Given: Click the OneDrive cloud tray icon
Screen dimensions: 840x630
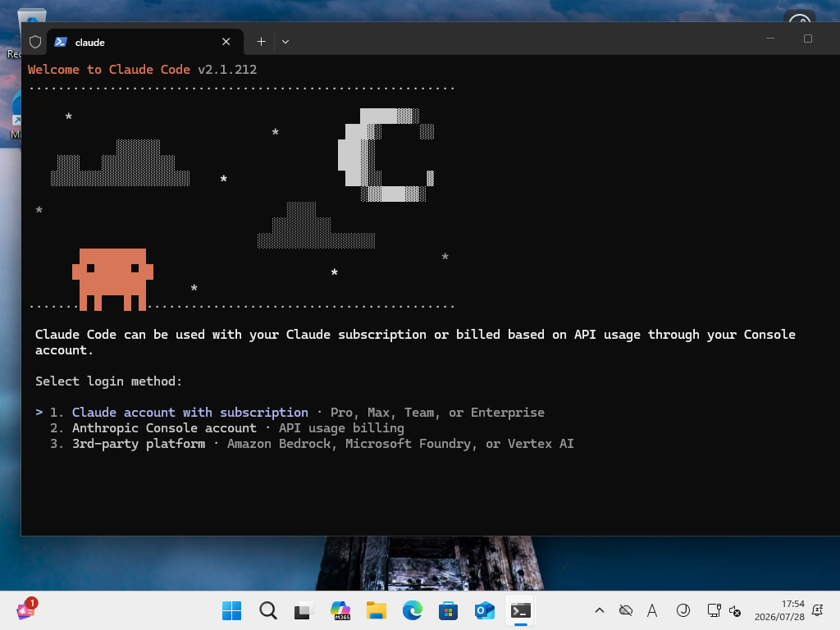Looking at the screenshot, I should [626, 610].
